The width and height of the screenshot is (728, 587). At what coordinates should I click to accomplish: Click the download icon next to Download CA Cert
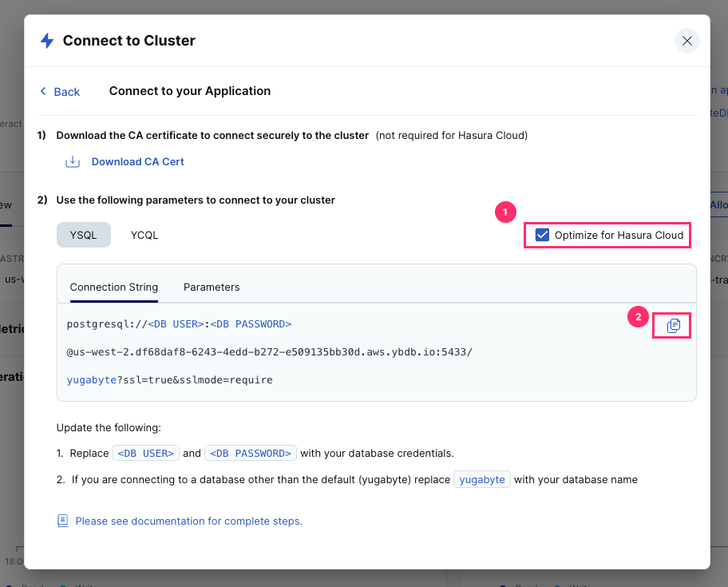click(x=73, y=161)
